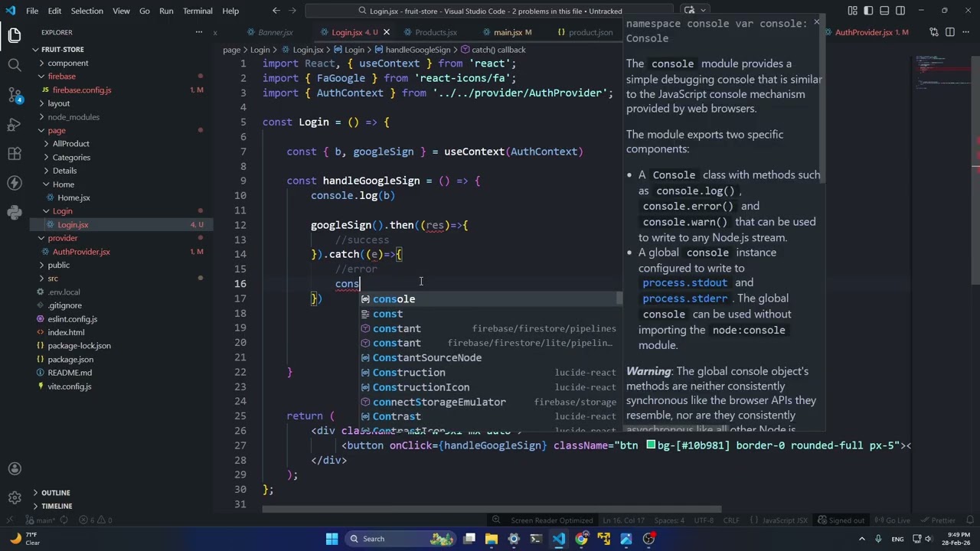Select 'ConstantSourceNode' autocomplete suggestion

490,358
